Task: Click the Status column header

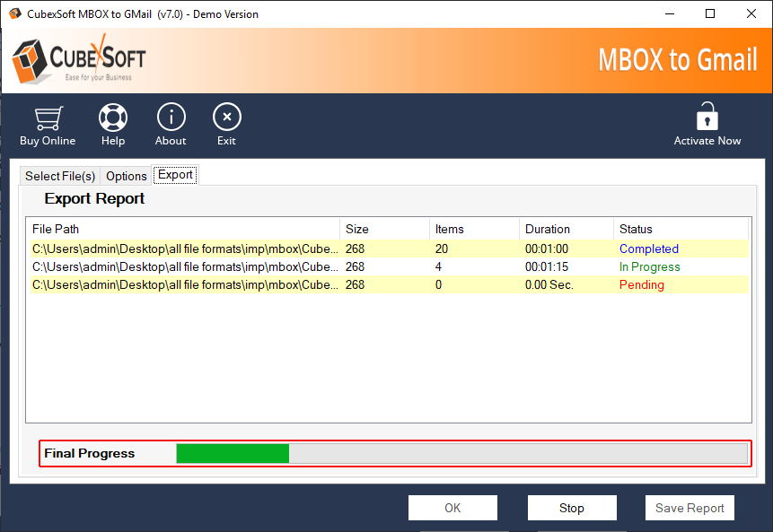Action: pyautogui.click(x=681, y=229)
